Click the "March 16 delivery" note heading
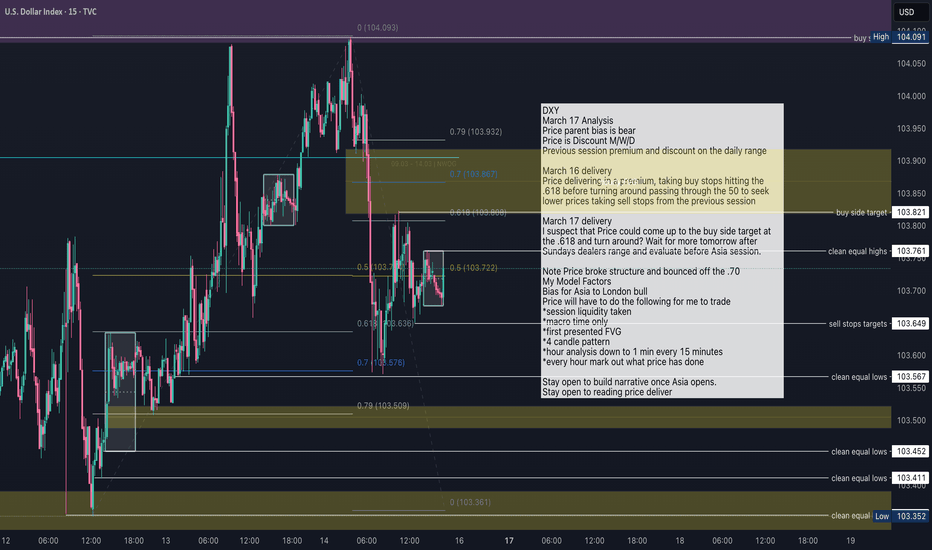Viewport: 932px width, 550px height. click(x=577, y=171)
